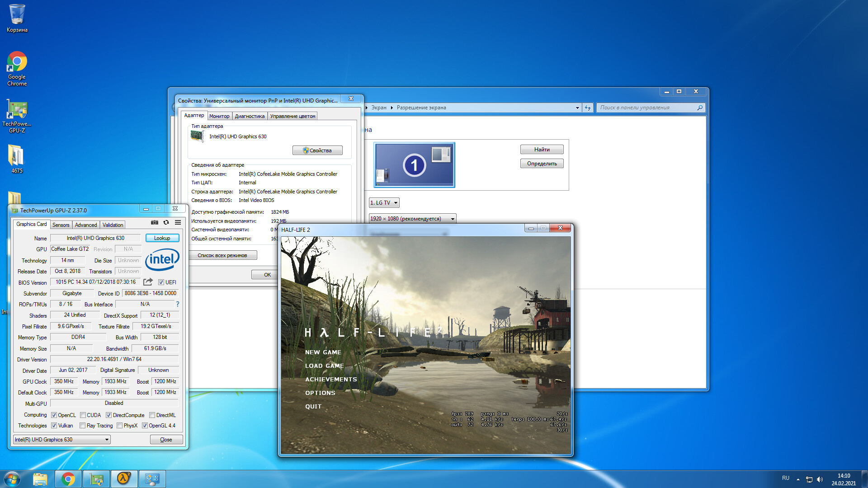Select the Адаптер tab
868x488 pixels.
[194, 115]
